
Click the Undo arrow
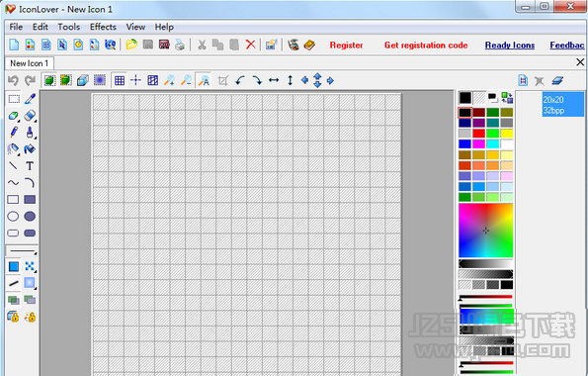click(13, 80)
